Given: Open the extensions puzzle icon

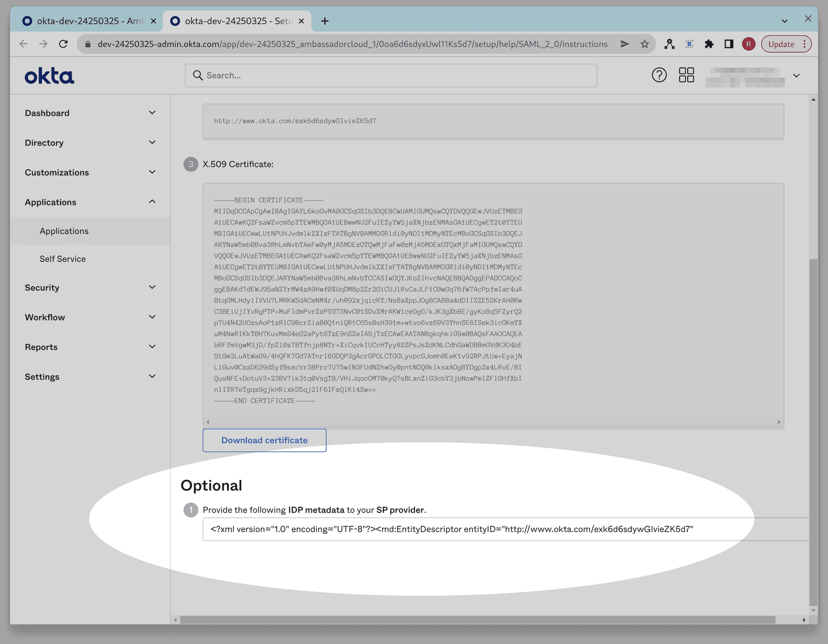Looking at the screenshot, I should pyautogui.click(x=709, y=44).
